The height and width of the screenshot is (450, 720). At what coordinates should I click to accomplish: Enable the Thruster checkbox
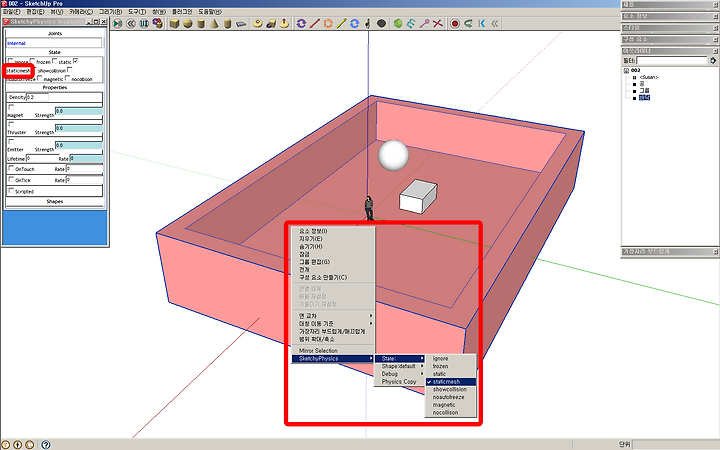(x=11, y=124)
